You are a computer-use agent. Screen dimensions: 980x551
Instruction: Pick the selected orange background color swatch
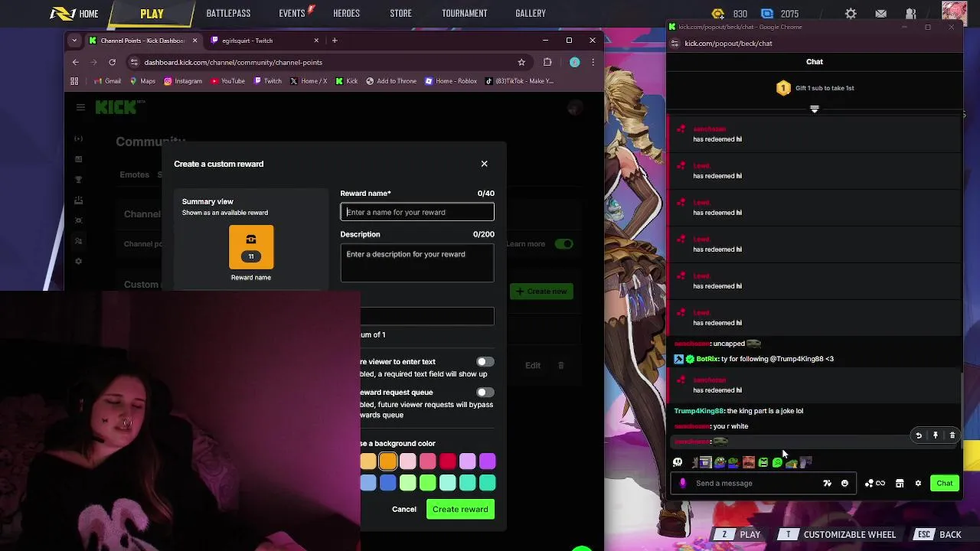388,461
